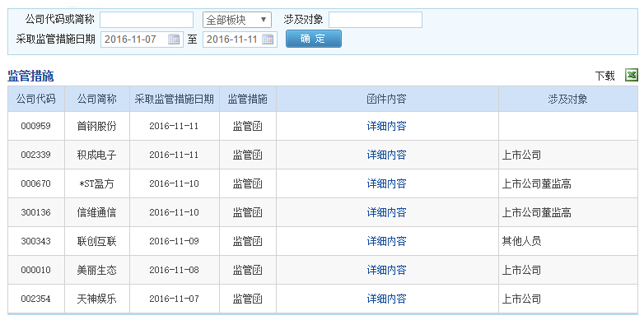Open 详细内容 for 首钢股份

pyautogui.click(x=386, y=126)
